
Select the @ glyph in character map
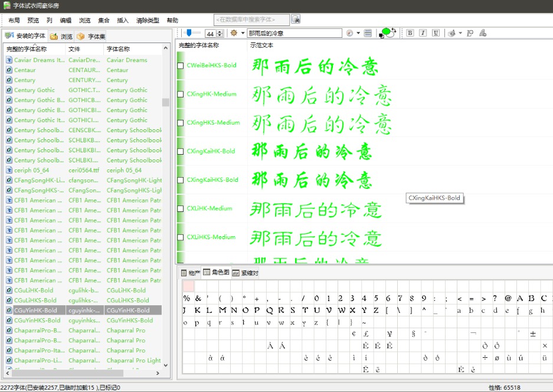click(x=508, y=298)
